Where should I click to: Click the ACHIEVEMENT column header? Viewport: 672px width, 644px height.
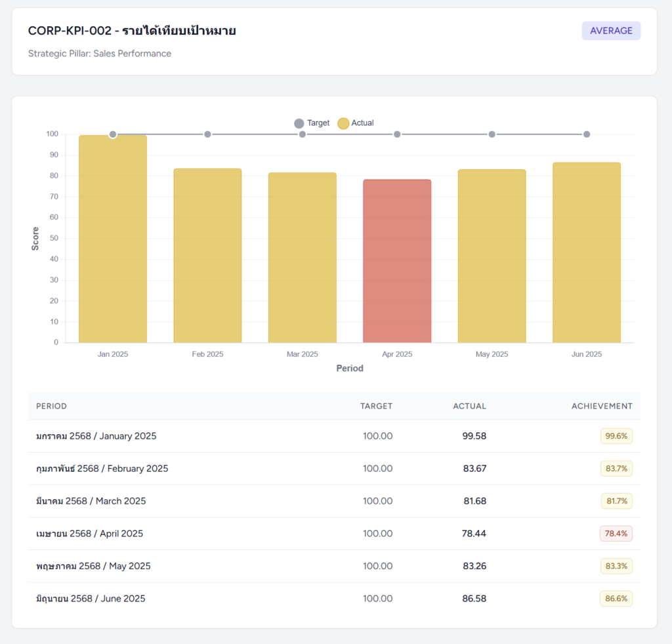point(601,406)
